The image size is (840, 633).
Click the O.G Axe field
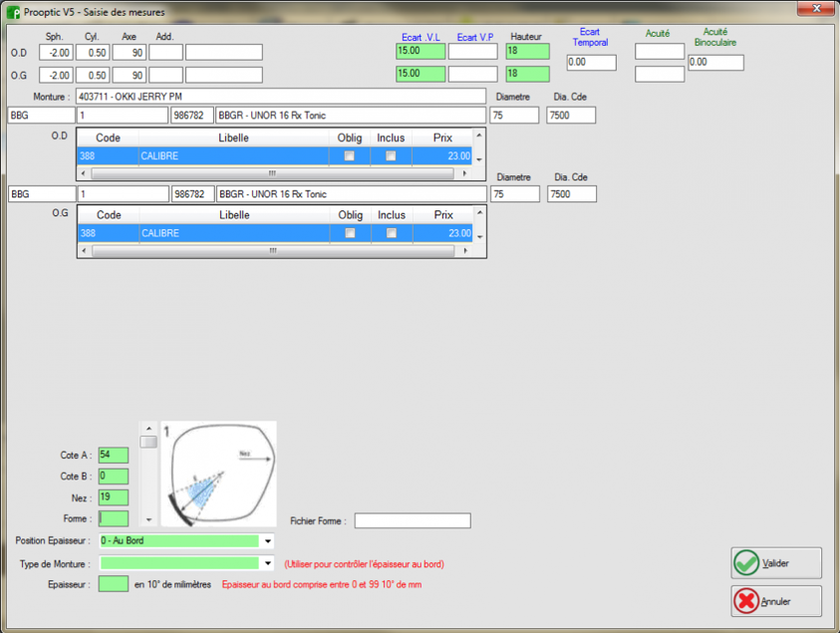click(x=130, y=75)
